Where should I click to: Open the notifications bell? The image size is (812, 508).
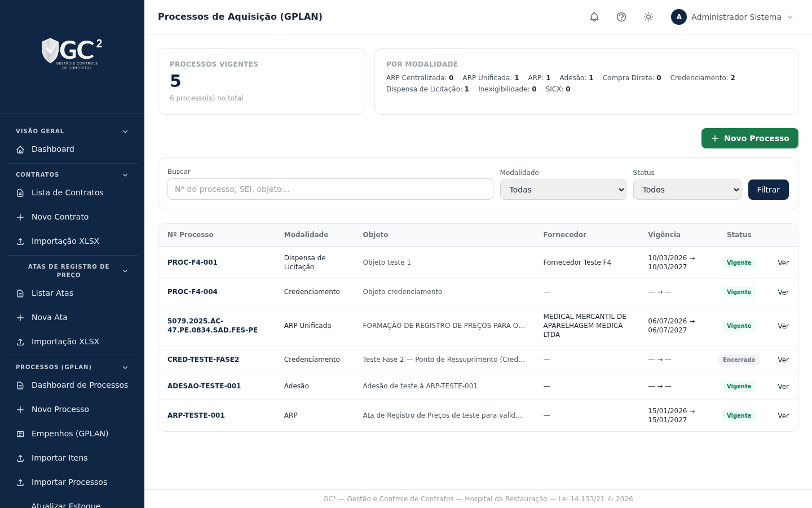pos(594,17)
